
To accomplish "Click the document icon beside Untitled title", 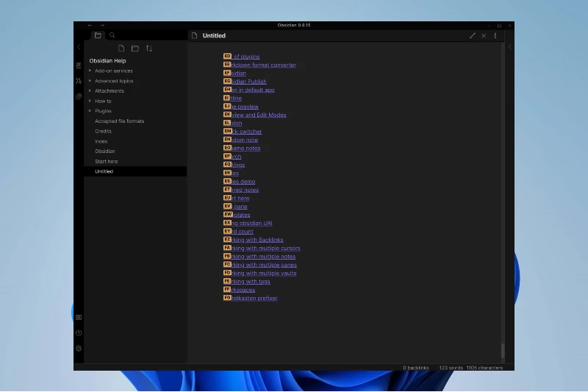I will (194, 35).
